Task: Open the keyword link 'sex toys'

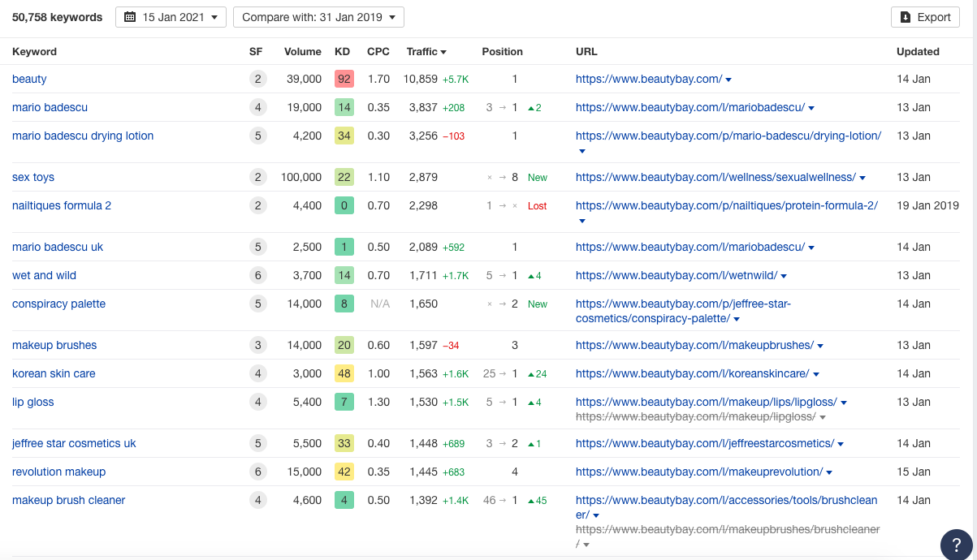Action: pyautogui.click(x=33, y=177)
